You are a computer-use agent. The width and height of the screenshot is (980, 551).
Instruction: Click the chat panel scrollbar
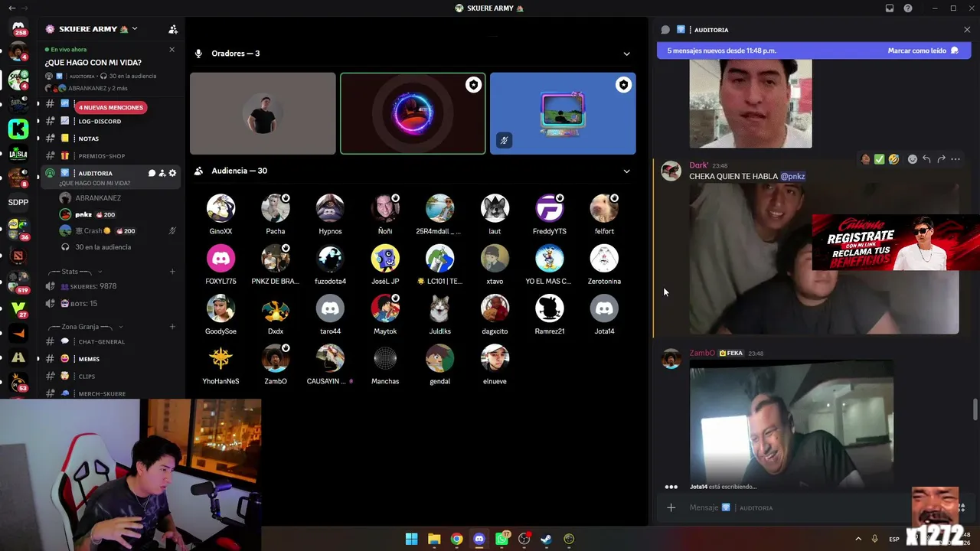[975, 409]
